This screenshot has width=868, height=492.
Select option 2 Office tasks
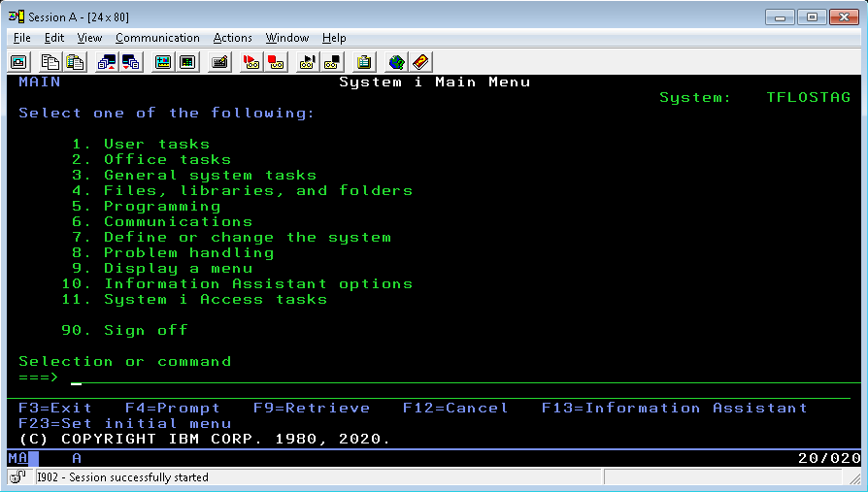pyautogui.click(x=151, y=159)
